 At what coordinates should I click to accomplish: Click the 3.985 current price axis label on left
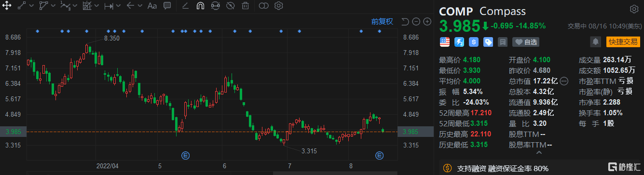(14, 132)
